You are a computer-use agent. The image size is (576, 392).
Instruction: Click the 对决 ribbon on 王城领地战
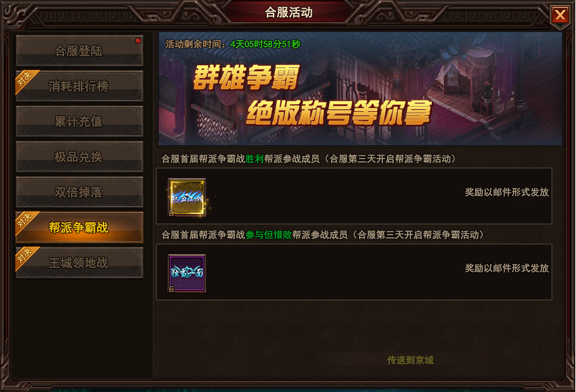(x=26, y=257)
